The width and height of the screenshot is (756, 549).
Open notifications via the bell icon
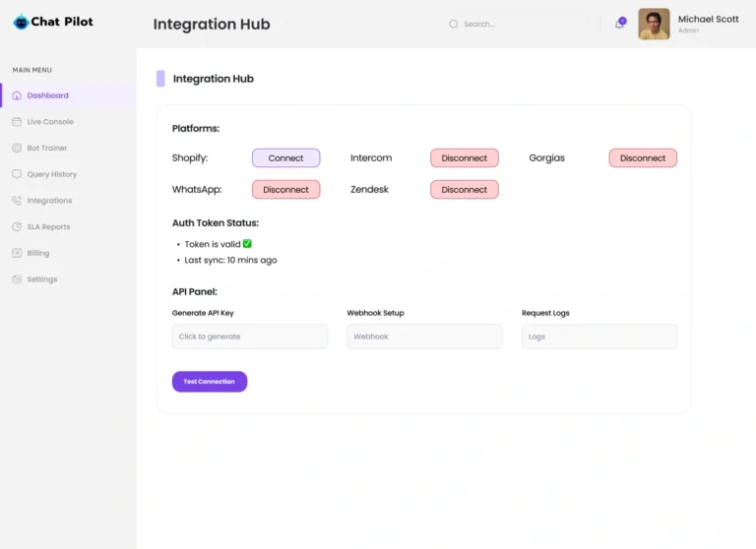click(x=619, y=24)
